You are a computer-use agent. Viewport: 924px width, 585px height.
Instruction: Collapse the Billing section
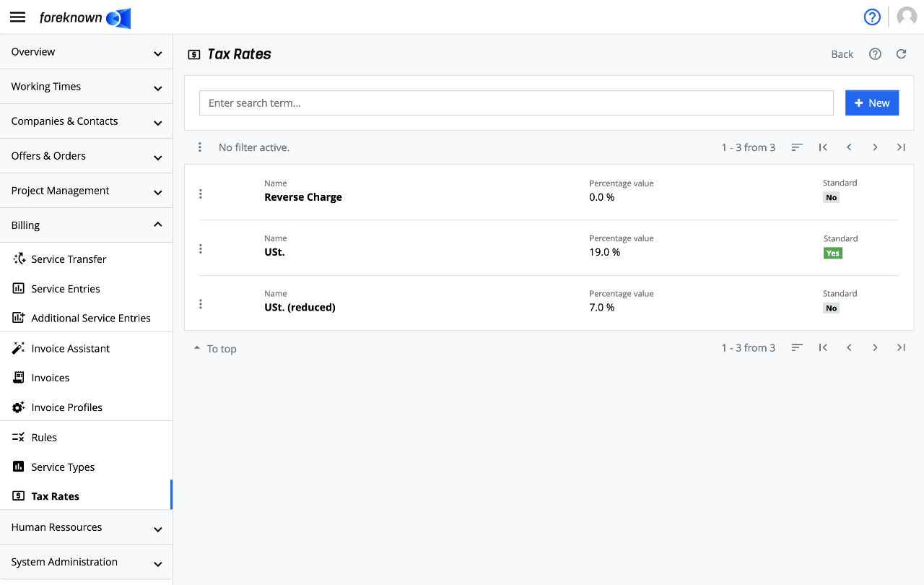pos(86,225)
